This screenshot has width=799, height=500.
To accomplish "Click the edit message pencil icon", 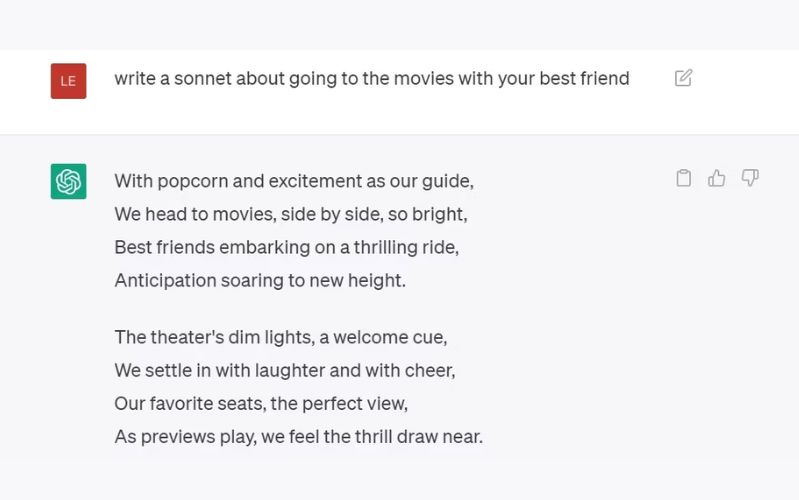I will click(x=683, y=78).
